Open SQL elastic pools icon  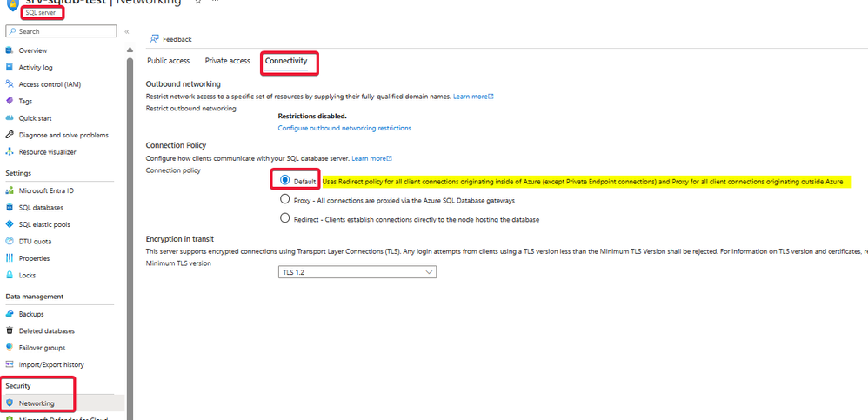point(9,224)
